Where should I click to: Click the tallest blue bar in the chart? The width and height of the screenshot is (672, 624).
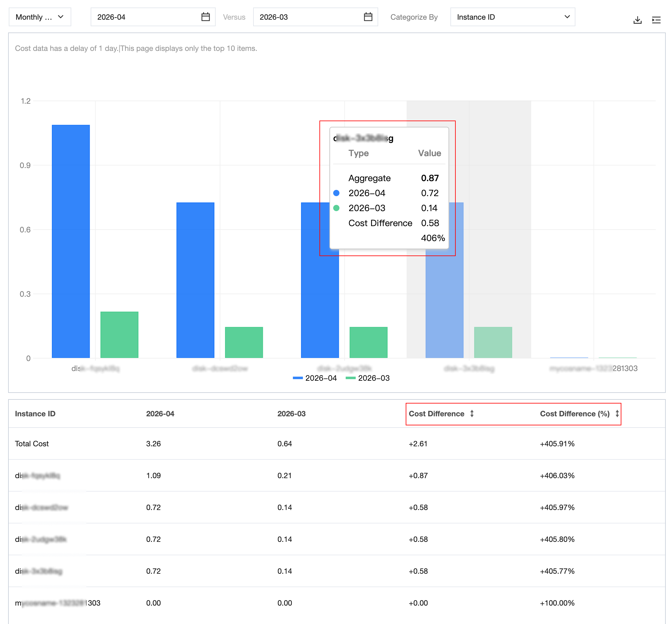click(71, 241)
